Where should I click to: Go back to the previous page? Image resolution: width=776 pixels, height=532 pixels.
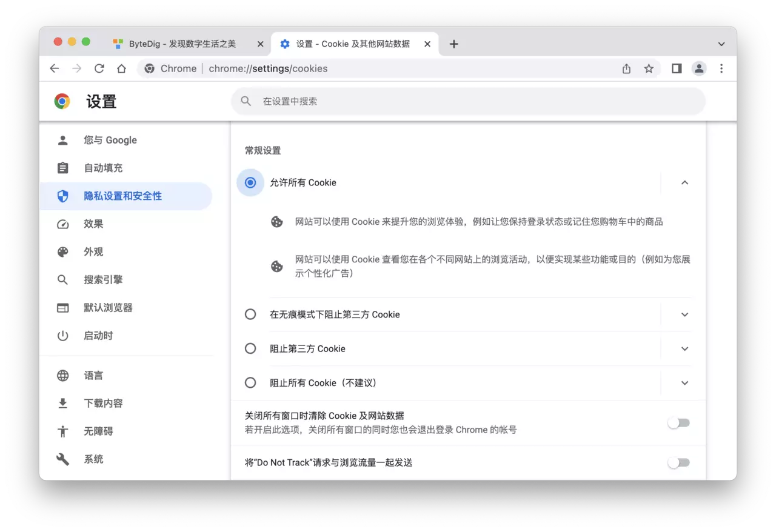point(55,68)
